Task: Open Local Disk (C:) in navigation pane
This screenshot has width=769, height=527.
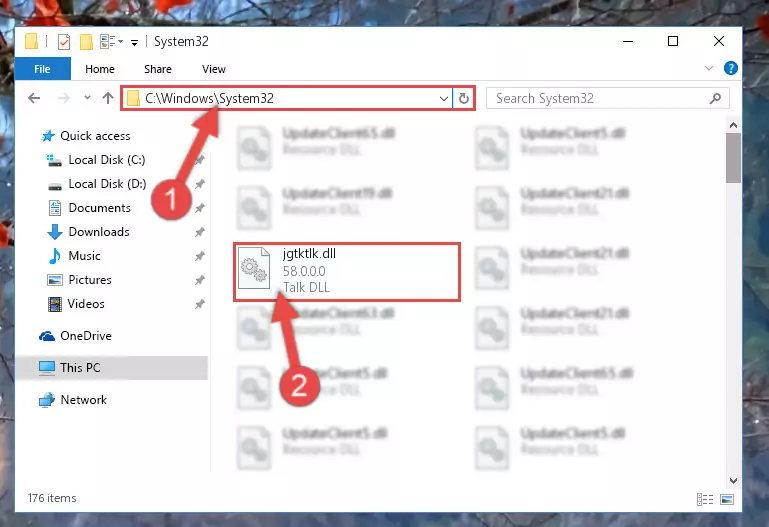Action: pos(106,160)
